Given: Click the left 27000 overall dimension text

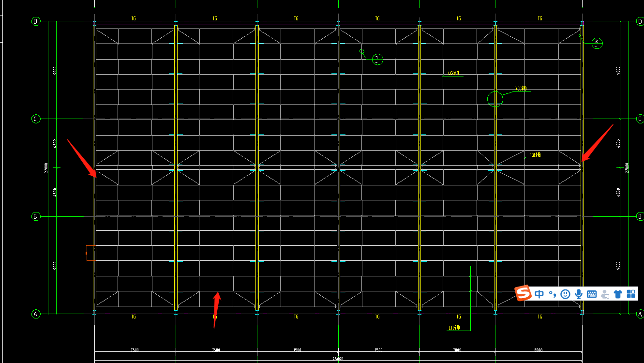Looking at the screenshot, I should tap(45, 167).
